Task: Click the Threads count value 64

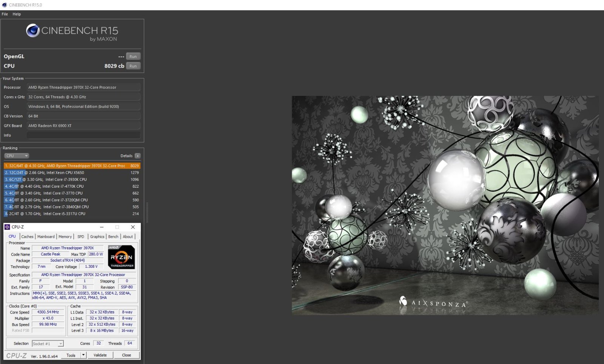Action: point(129,343)
